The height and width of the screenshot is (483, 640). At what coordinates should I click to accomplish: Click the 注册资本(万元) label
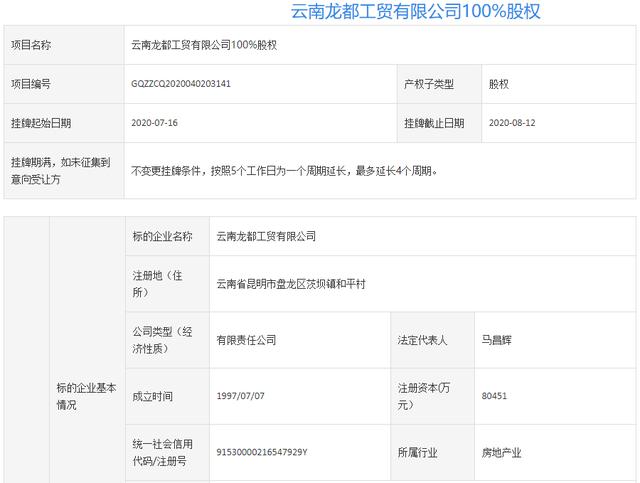pyautogui.click(x=424, y=396)
